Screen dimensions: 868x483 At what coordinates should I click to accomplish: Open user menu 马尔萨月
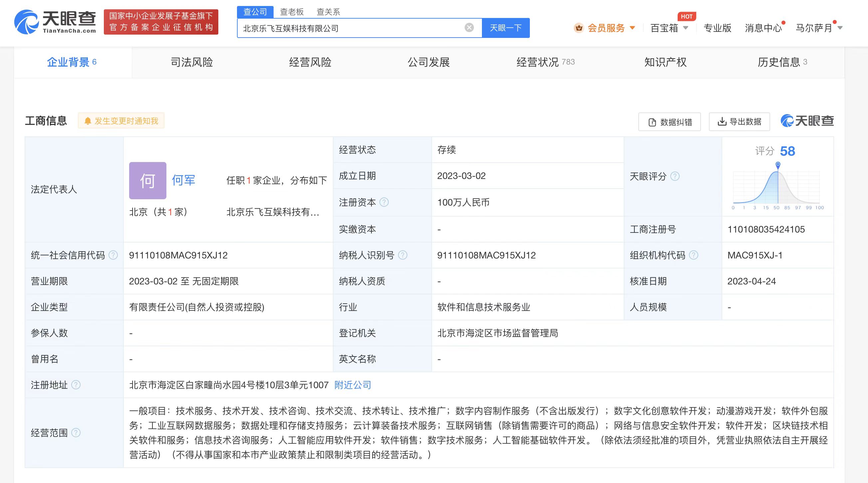[819, 28]
